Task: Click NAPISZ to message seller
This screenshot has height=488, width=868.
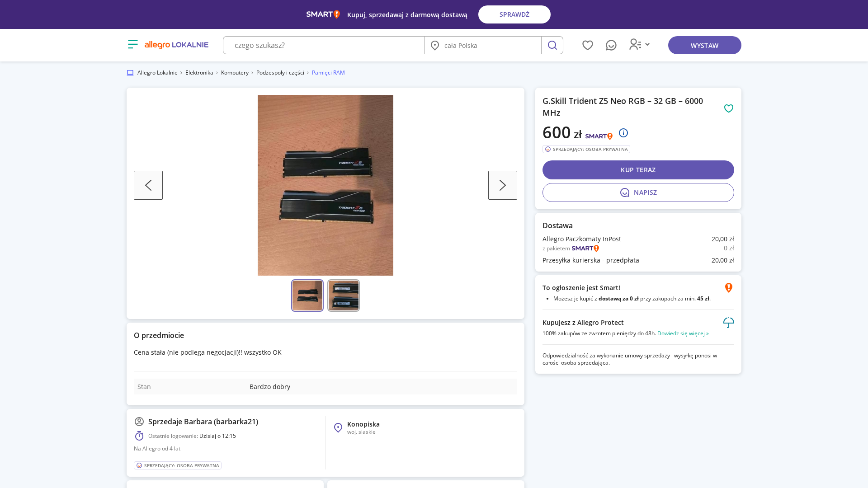Action: point(638,192)
